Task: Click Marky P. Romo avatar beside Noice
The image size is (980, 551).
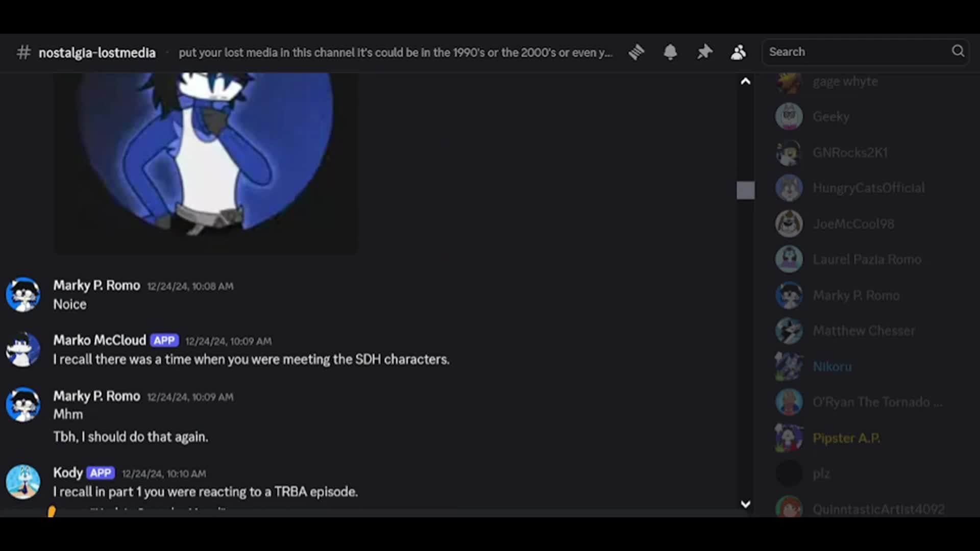Action: [23, 294]
